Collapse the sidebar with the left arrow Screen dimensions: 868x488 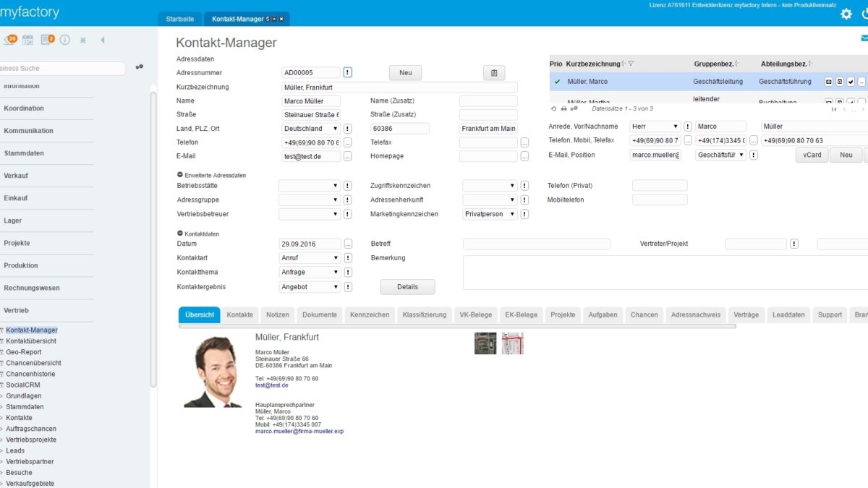(x=103, y=40)
